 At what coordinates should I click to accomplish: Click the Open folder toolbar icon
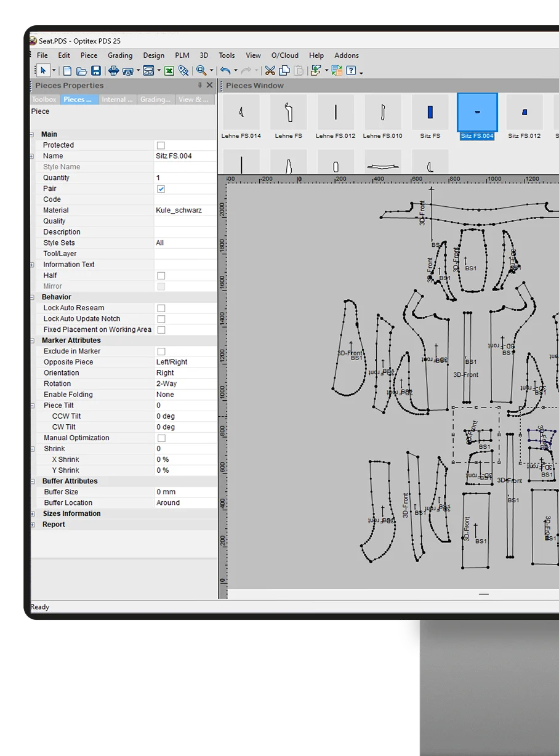(82, 71)
